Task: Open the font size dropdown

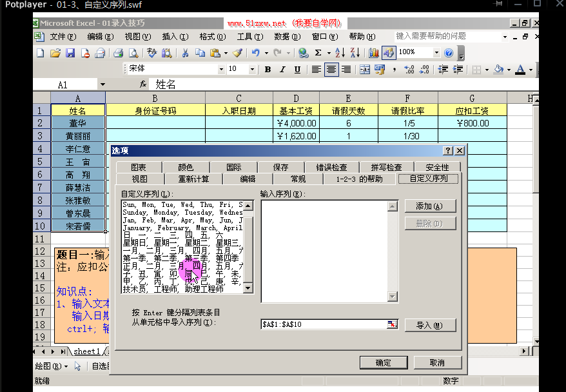Action: (252, 69)
